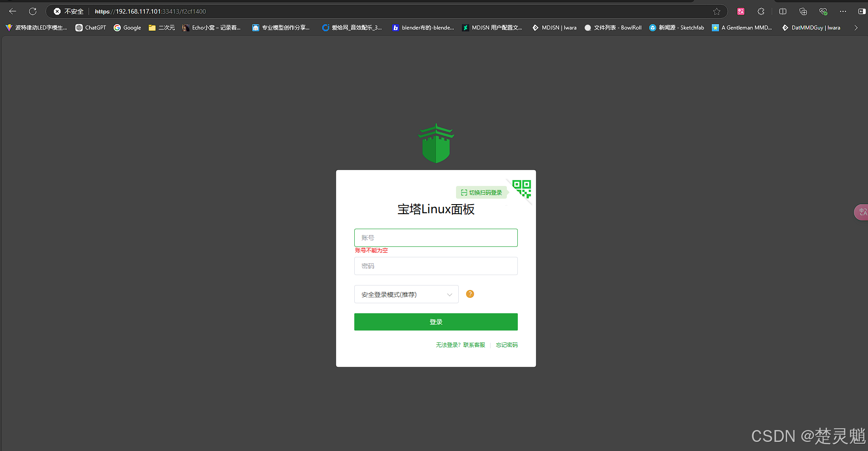Open the browser extensions puzzle icon
Screen dimensions: 868x451
click(761, 11)
